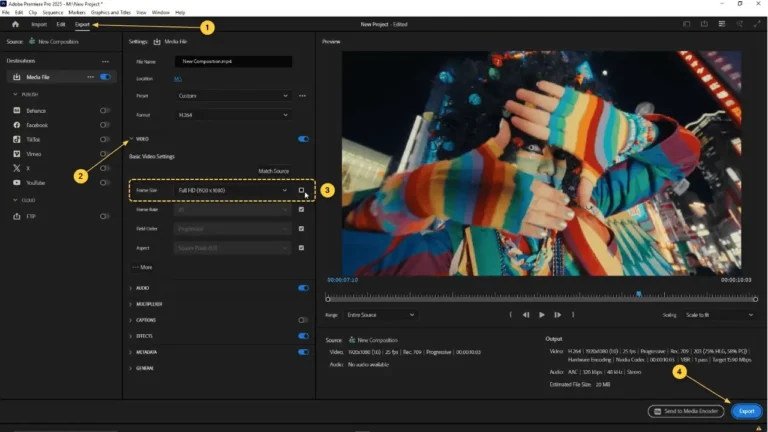Toggle the Audio export switch
The height and width of the screenshot is (432, 768).
[303, 288]
